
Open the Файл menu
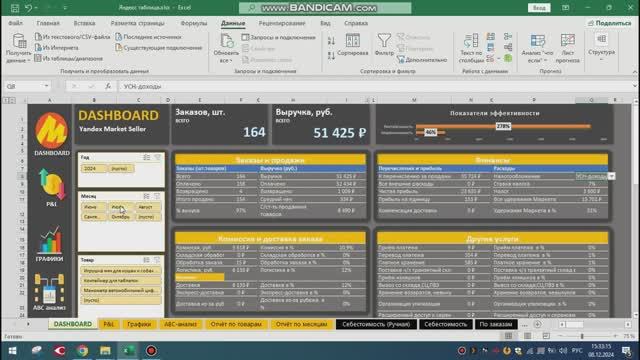click(x=16, y=23)
